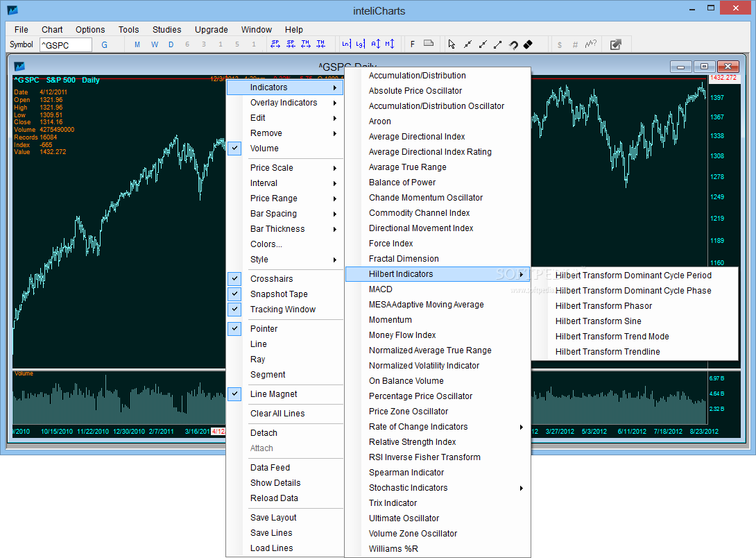Click the TH decrease thickness icon with inward arrows
Screen dimensions: 756x558
click(320, 44)
